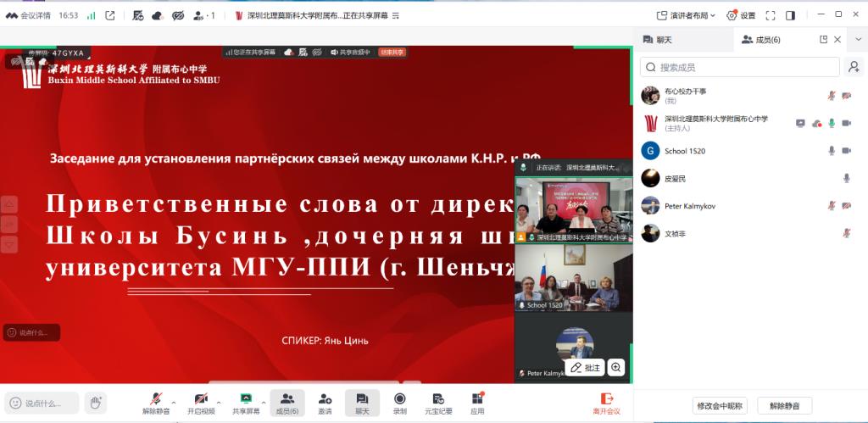Click muted mic icon for 文祯非
Image resolution: width=868 pixels, height=423 pixels.
(847, 233)
